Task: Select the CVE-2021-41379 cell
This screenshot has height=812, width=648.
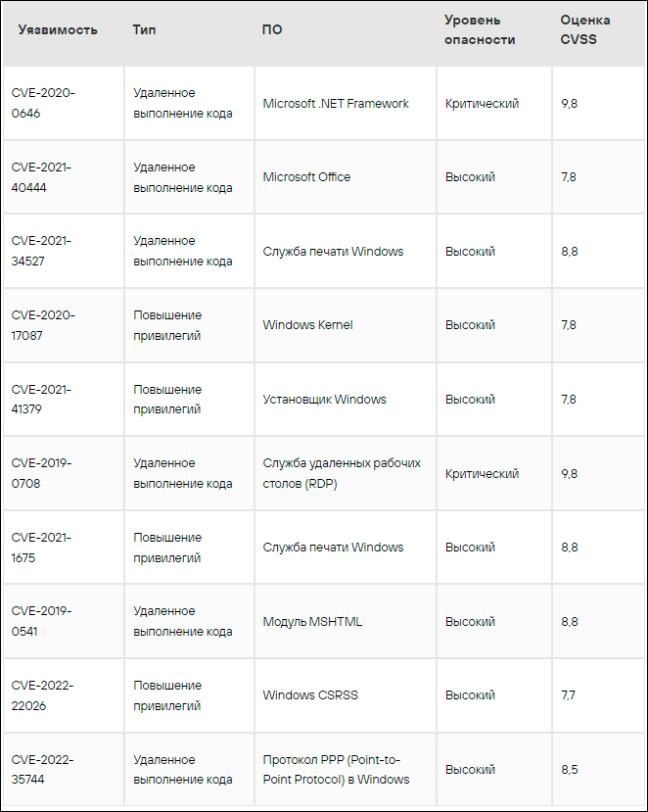Action: click(x=41, y=399)
